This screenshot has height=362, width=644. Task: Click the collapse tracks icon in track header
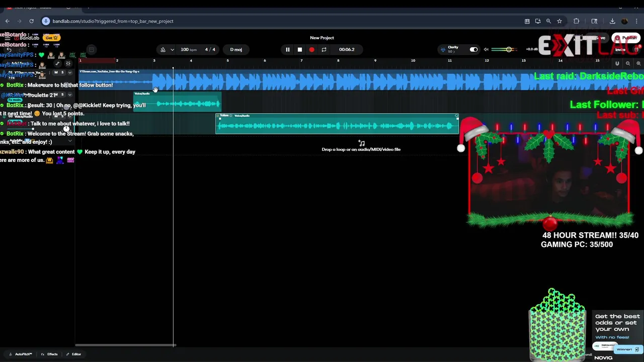(x=68, y=63)
